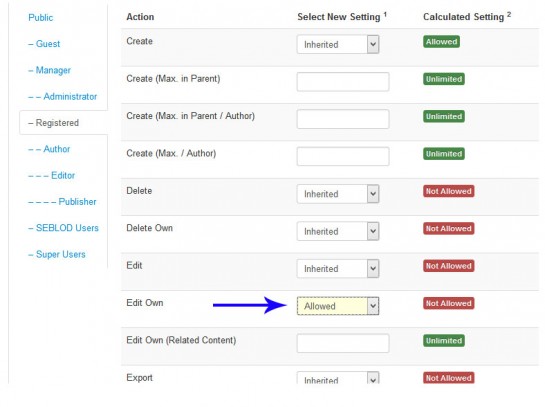The height and width of the screenshot is (407, 545).
Task: Expand the Delete Own setting dropdown
Action: (x=338, y=231)
